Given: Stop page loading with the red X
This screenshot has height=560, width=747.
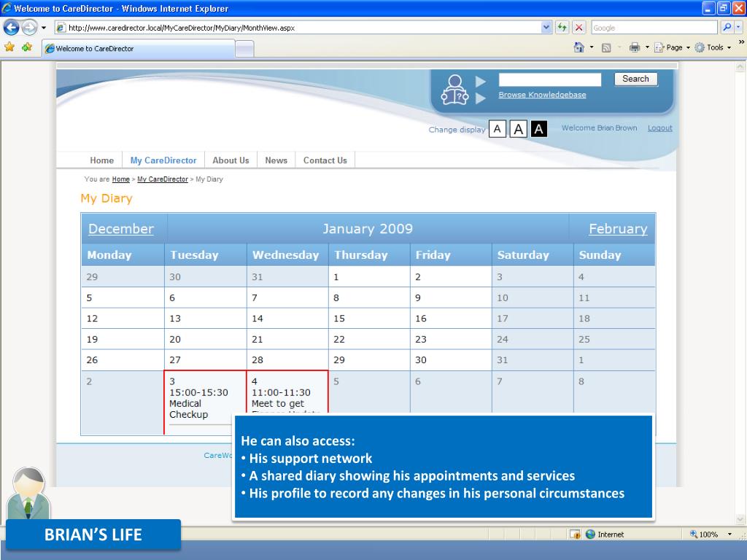Looking at the screenshot, I should [x=578, y=28].
